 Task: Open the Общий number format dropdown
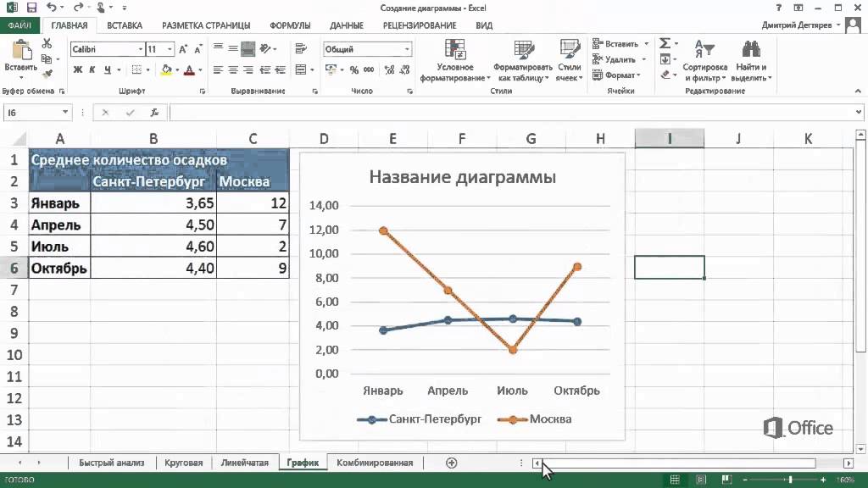point(407,49)
